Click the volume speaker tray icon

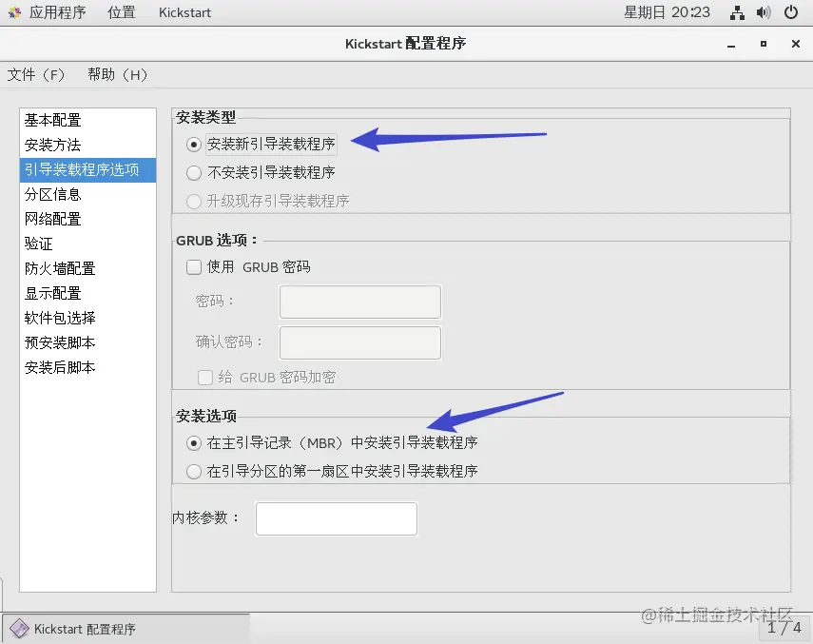point(764,12)
